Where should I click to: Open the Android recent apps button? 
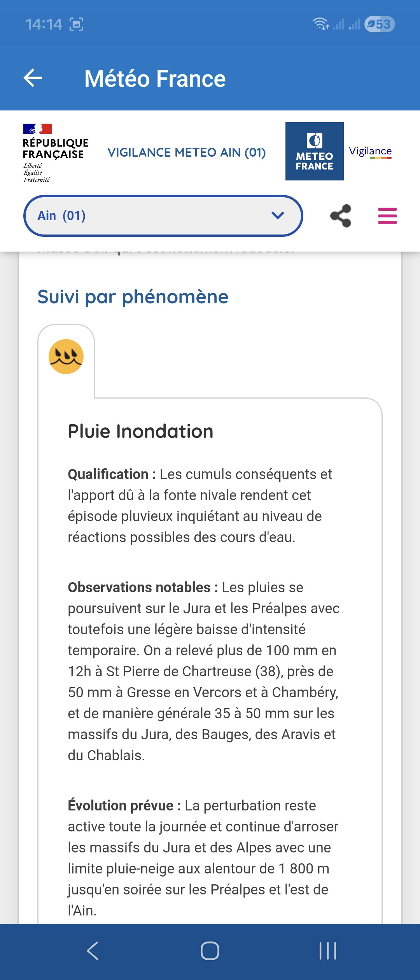(327, 951)
